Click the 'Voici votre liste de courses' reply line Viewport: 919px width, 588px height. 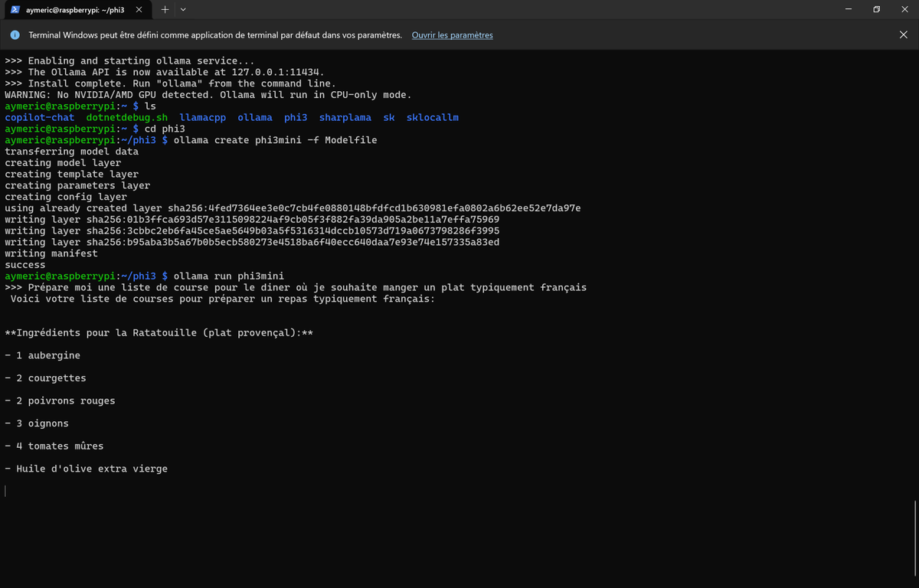(x=223, y=299)
